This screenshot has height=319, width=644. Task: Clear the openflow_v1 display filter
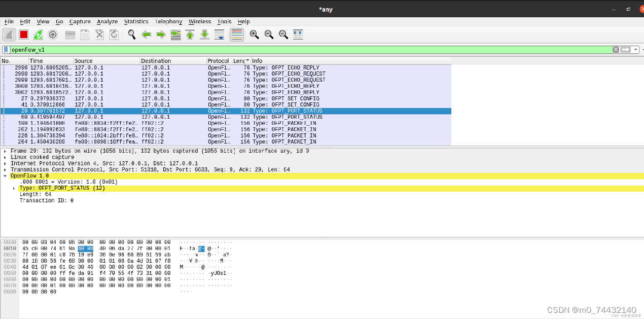click(616, 49)
